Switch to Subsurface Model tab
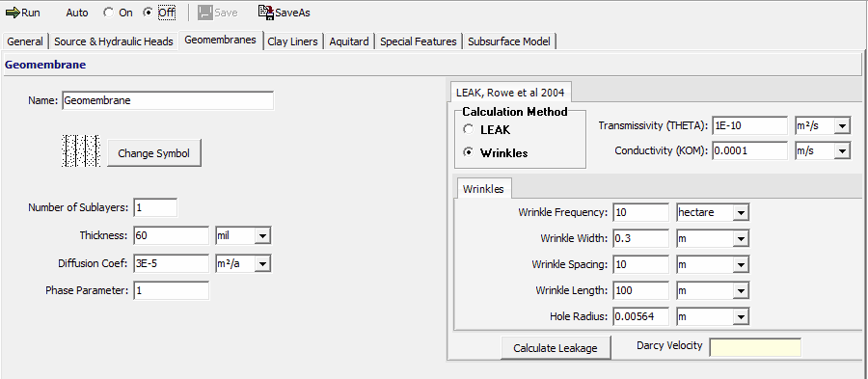Screen dimensions: 868x379 pos(509,41)
